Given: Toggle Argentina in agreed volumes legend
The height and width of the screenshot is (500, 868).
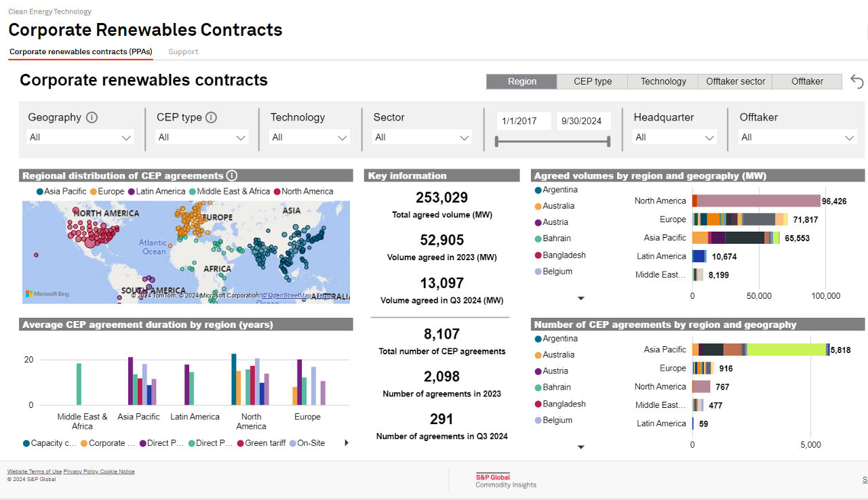Looking at the screenshot, I should [x=556, y=190].
